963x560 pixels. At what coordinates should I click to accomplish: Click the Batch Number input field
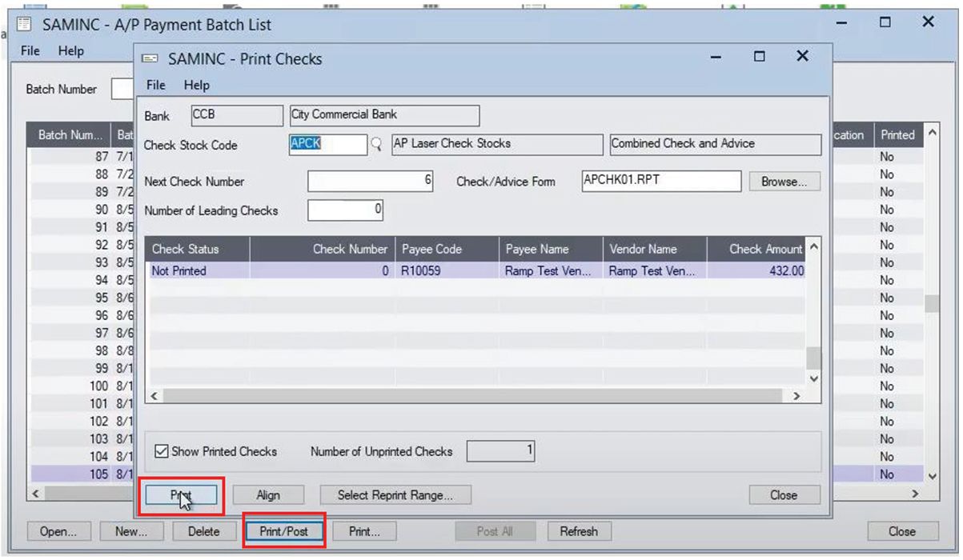point(122,89)
